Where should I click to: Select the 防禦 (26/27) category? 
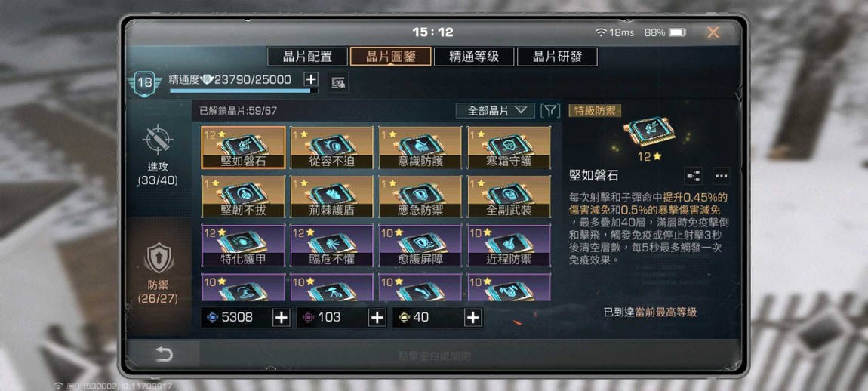tap(159, 273)
